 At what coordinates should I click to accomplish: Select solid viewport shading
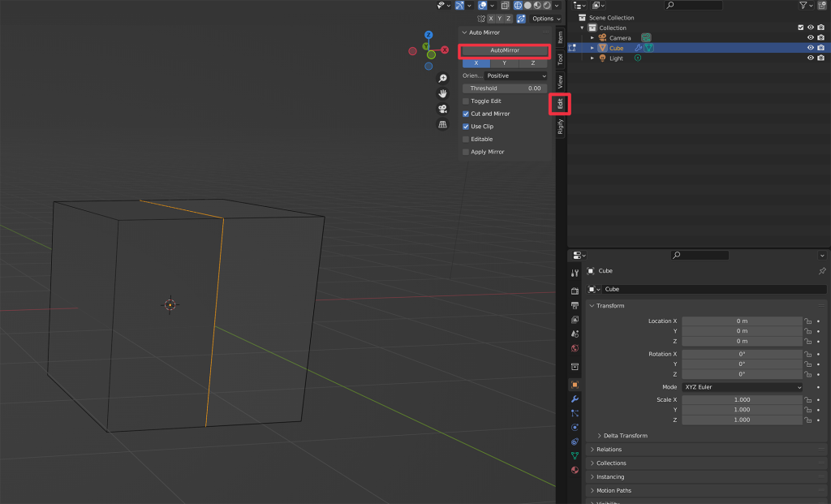pyautogui.click(x=527, y=6)
